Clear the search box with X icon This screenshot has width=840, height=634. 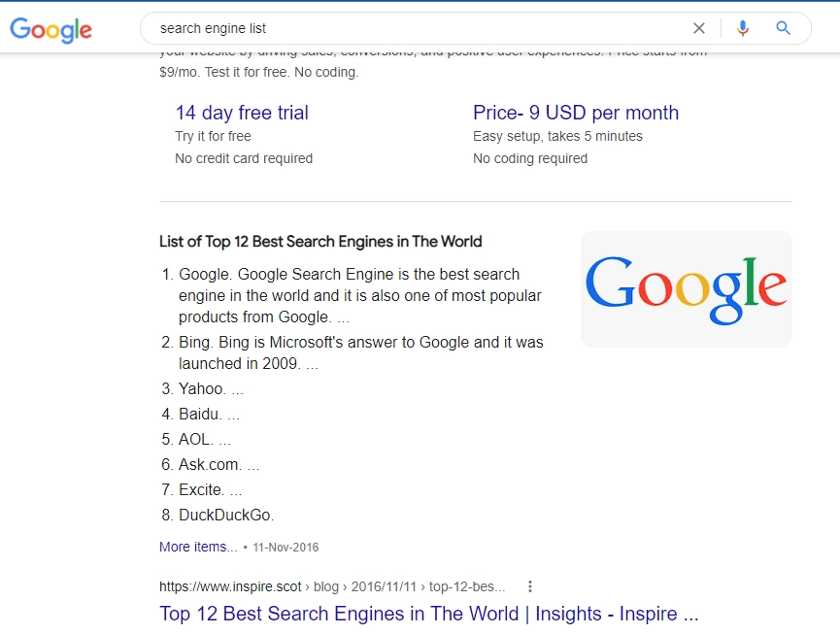(x=699, y=28)
